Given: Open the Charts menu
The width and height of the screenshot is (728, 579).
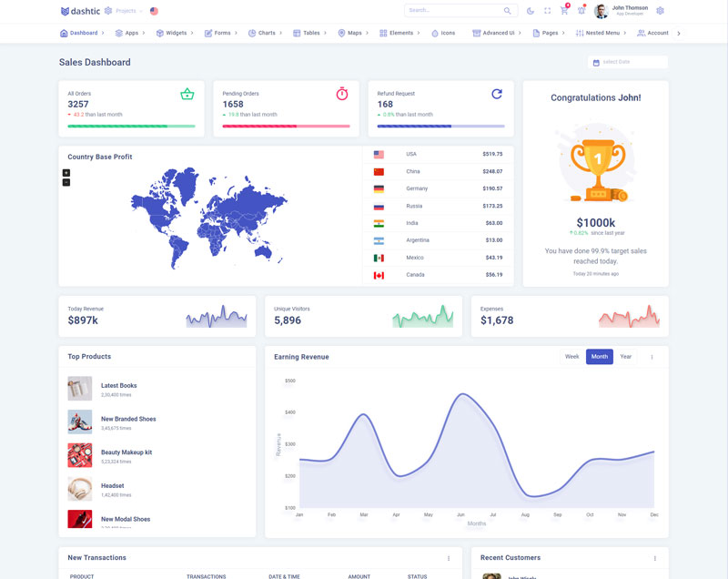Looking at the screenshot, I should click(266, 33).
